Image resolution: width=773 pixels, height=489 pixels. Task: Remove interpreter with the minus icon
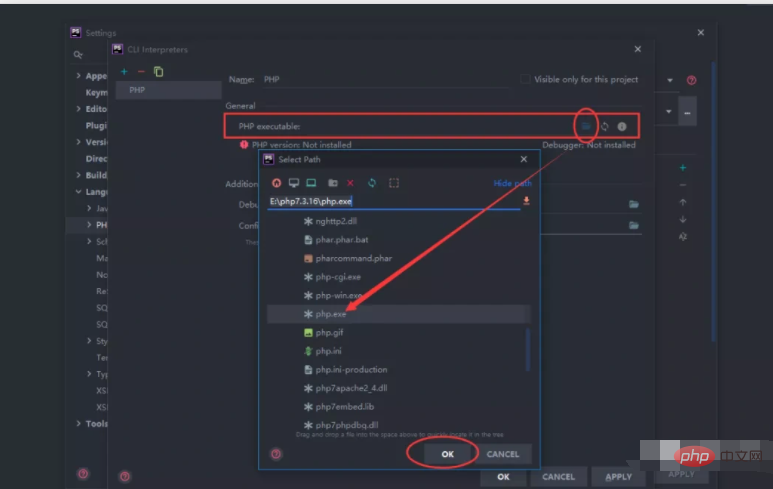pyautogui.click(x=141, y=72)
